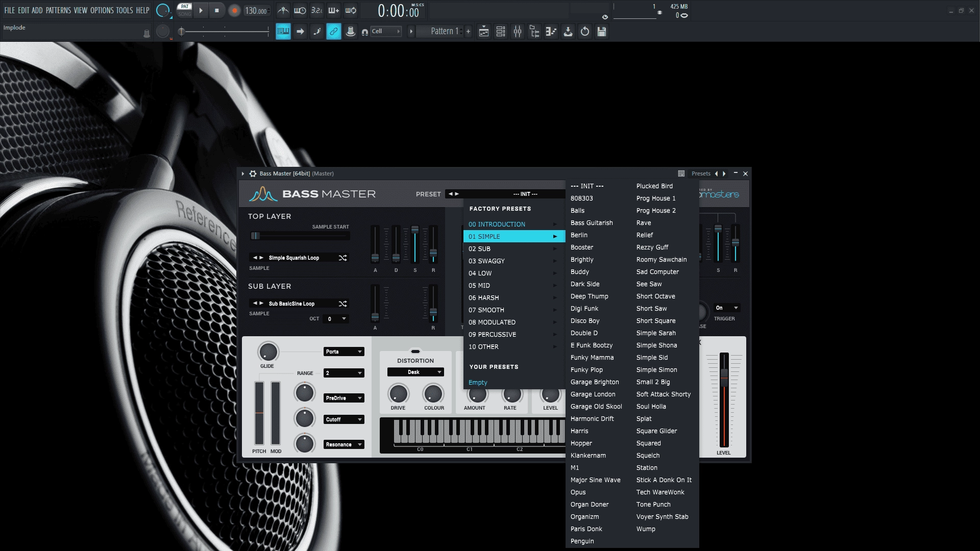Open the distortion type Desk dropdown
The height and width of the screenshot is (551, 980).
pyautogui.click(x=415, y=372)
